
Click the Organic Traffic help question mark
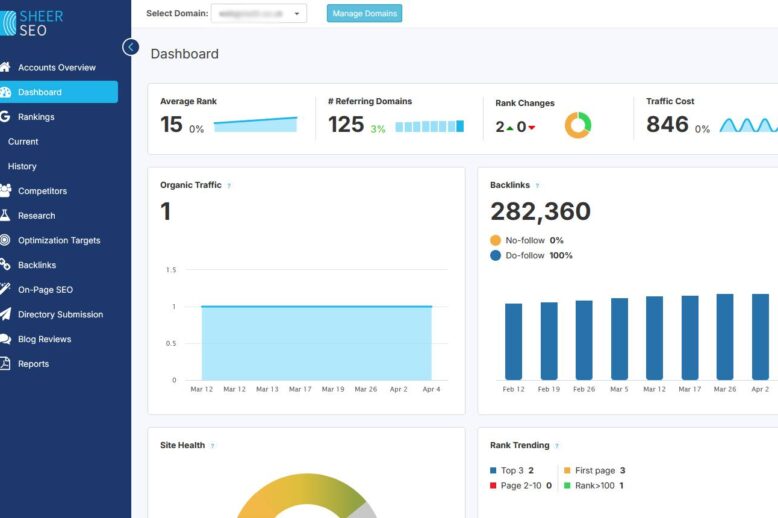coord(229,186)
